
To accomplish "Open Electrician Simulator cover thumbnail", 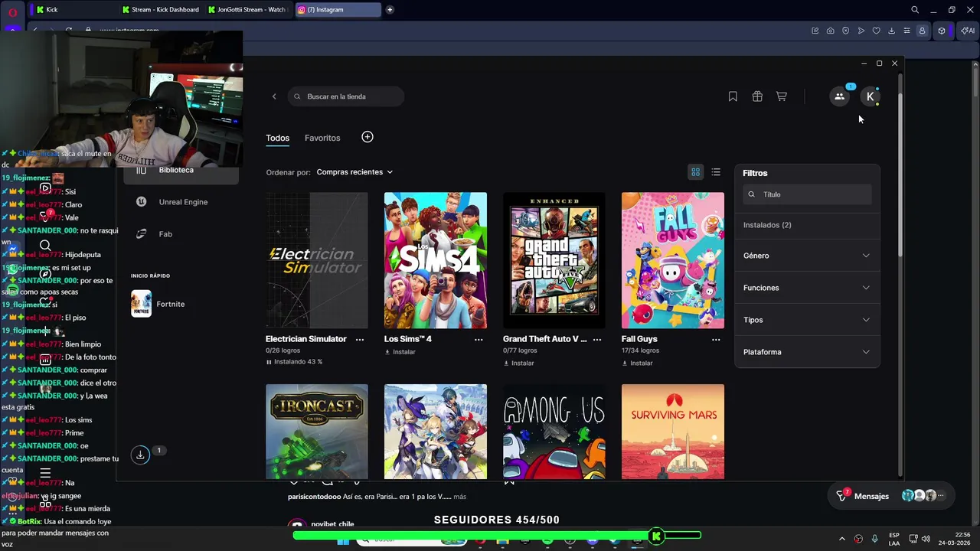I will (317, 260).
